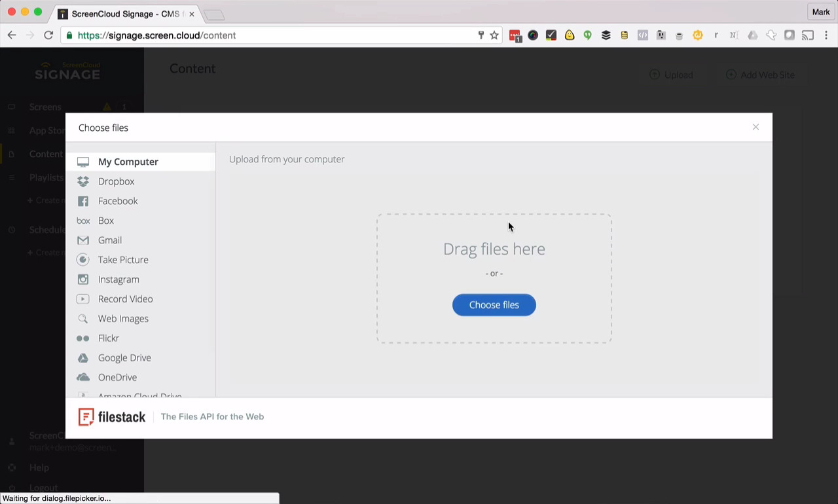Select the Facebook source icon
Viewport: 838px width, 504px height.
(83, 201)
